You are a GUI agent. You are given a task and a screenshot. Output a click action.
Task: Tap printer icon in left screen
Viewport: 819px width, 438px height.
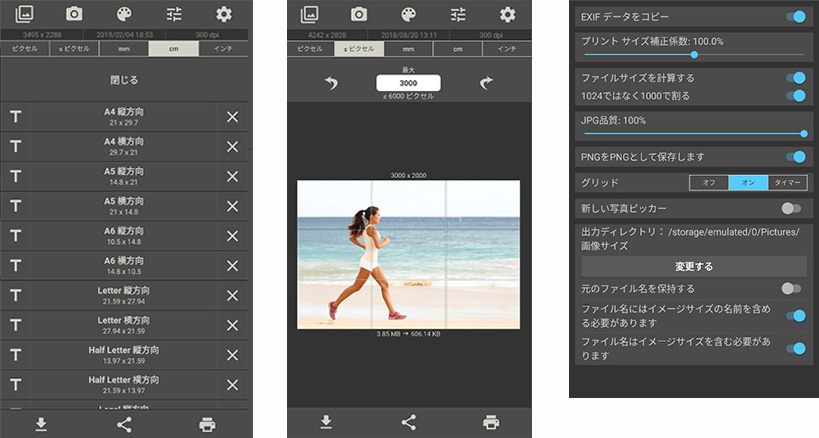(207, 424)
